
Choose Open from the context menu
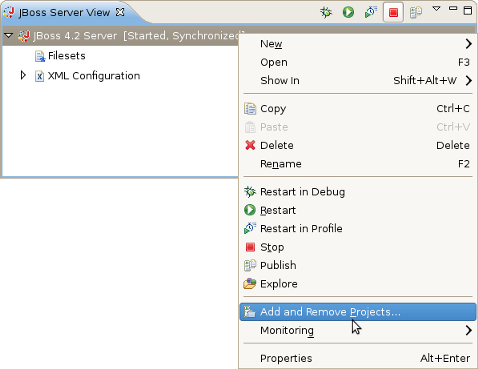tap(358, 62)
